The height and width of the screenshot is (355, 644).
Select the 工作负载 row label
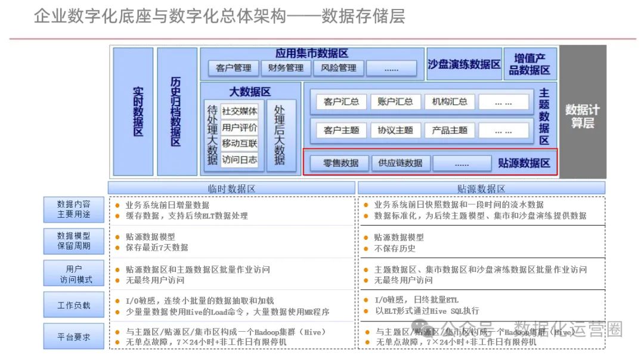tap(74, 305)
